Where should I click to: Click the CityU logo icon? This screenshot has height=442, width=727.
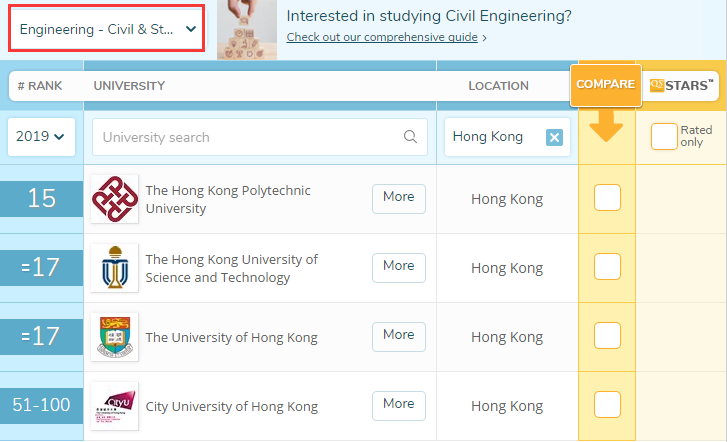coord(115,406)
